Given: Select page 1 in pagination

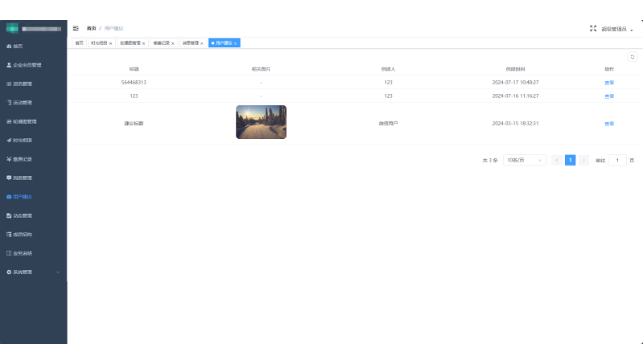Looking at the screenshot, I should click(570, 160).
